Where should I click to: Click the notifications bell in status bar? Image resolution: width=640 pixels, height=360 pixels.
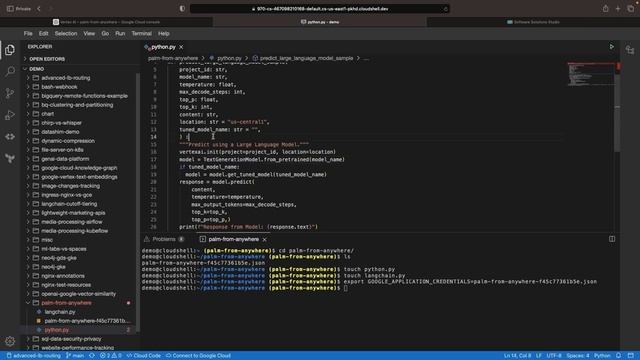tap(618, 356)
